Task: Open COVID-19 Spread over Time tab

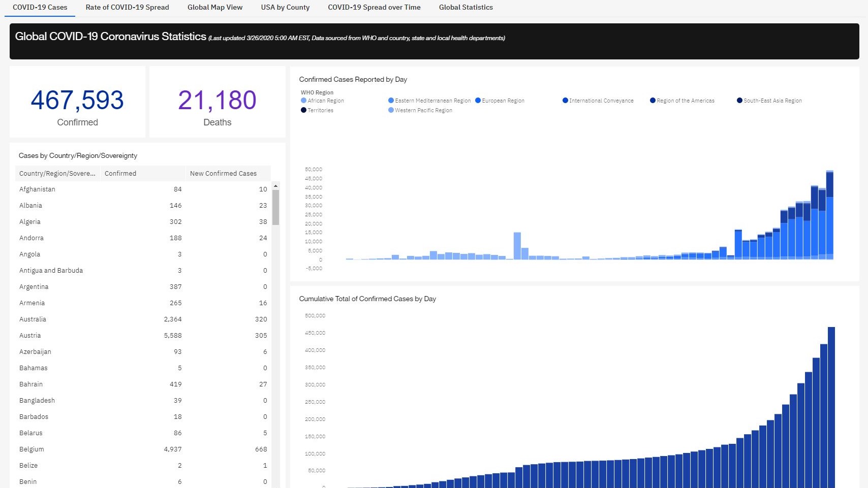Action: (374, 8)
